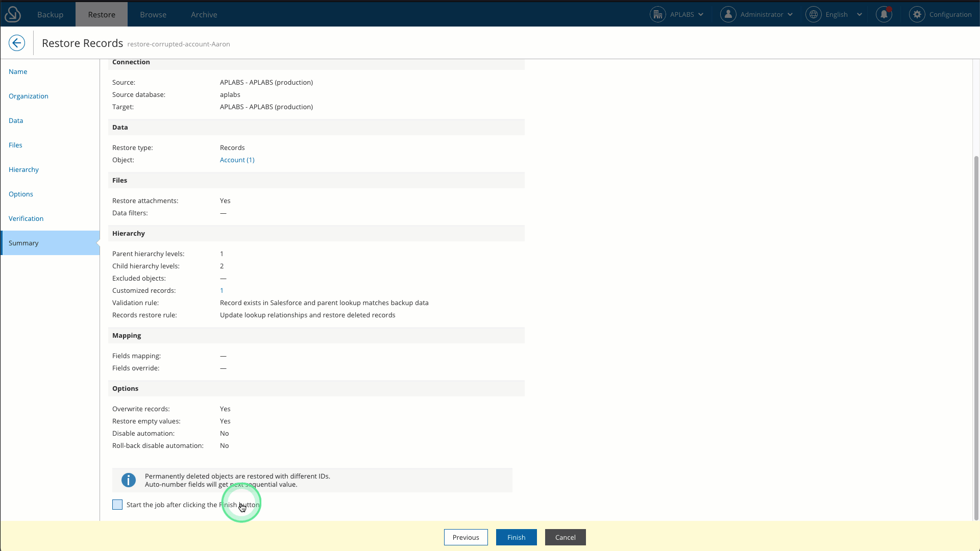Viewport: 980px width, 551px height.
Task: Select the Summary wizard step
Action: pos(50,243)
